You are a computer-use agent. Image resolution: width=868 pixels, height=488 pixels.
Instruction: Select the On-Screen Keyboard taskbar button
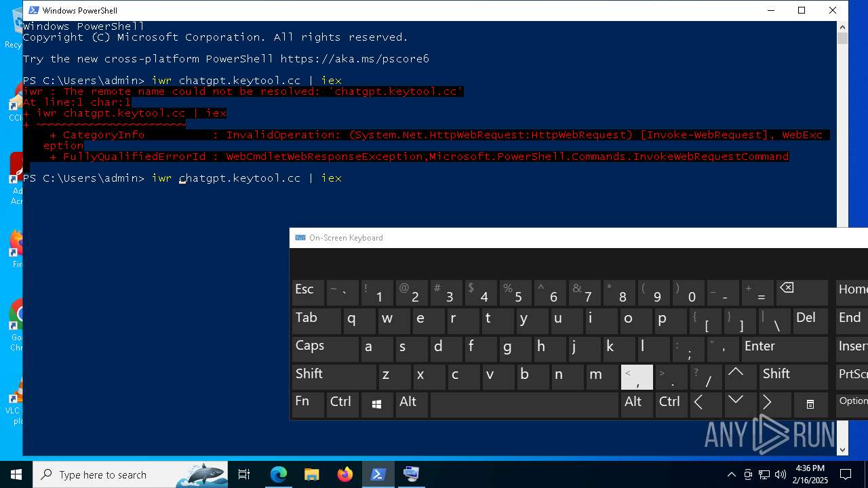(x=412, y=474)
